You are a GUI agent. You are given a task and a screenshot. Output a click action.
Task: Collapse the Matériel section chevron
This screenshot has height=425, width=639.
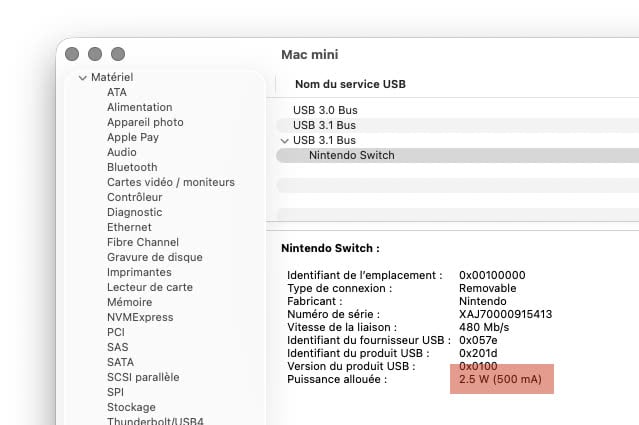(83, 77)
